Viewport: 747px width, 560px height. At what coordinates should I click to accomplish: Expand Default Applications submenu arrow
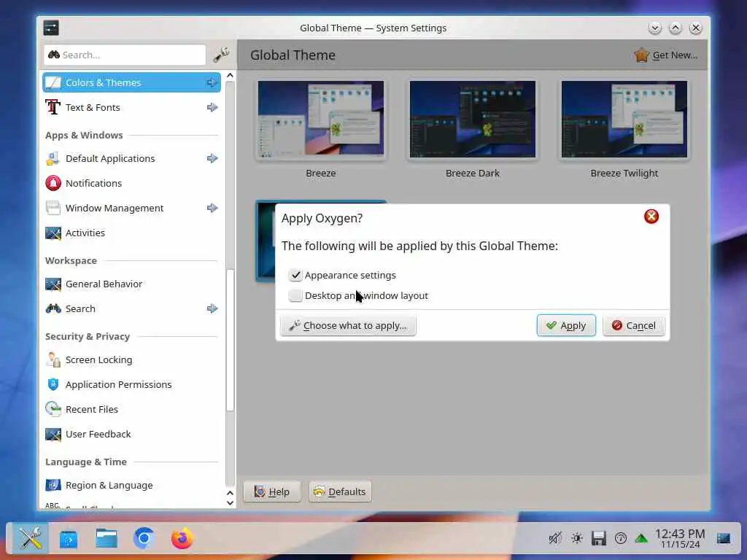[x=212, y=158]
